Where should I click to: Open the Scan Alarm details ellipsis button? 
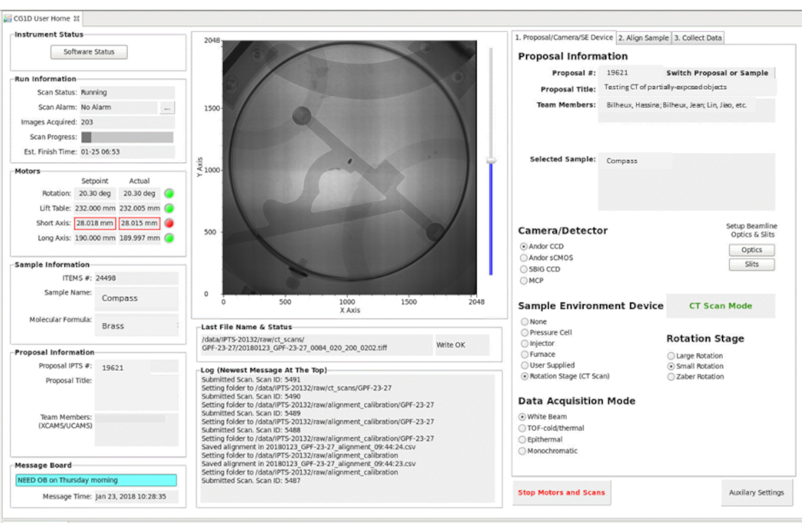click(x=167, y=107)
